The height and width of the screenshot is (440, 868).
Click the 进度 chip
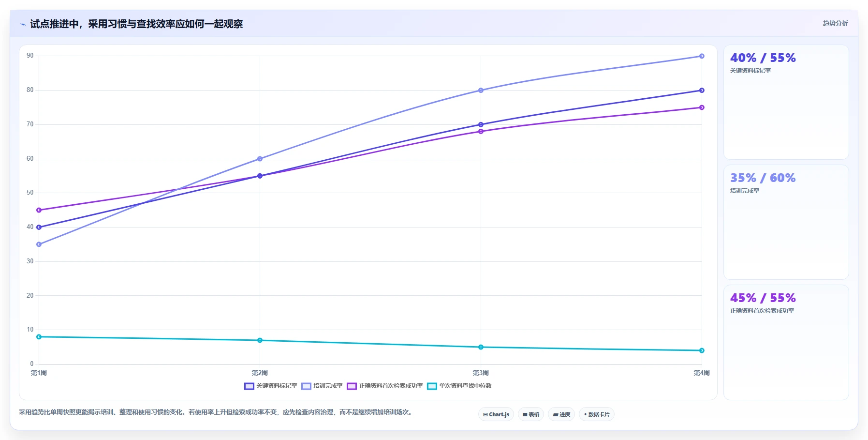click(561, 414)
